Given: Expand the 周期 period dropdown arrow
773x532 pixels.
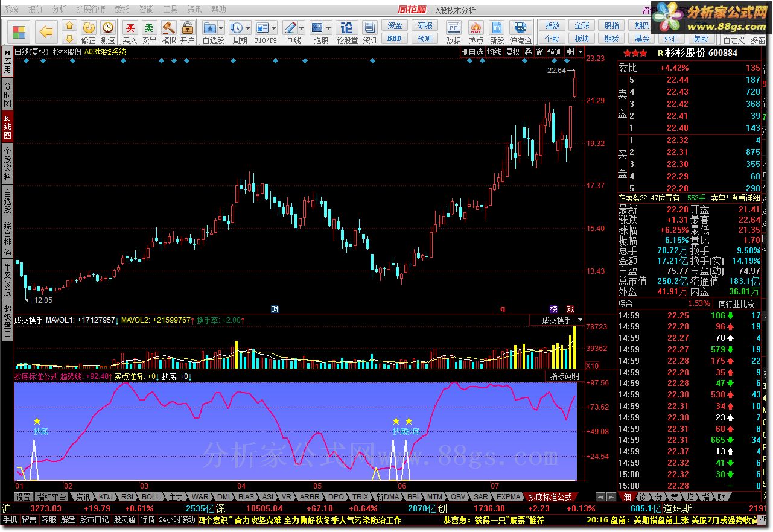Looking at the screenshot, I should coord(248,28).
